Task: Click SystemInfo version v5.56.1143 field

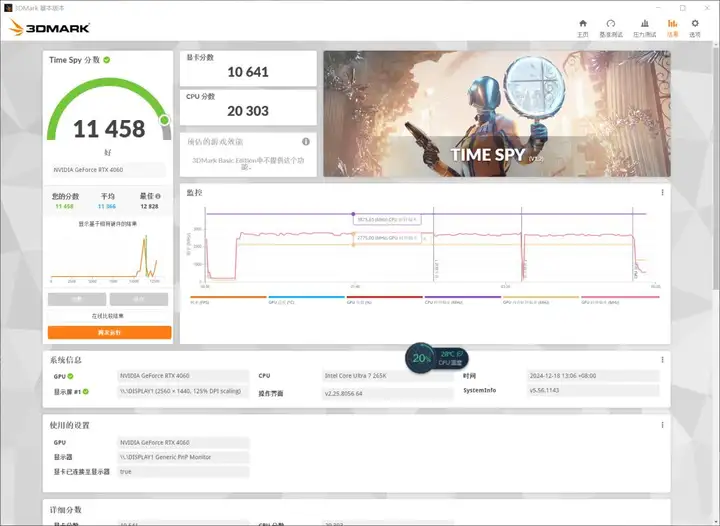Action: (x=592, y=391)
